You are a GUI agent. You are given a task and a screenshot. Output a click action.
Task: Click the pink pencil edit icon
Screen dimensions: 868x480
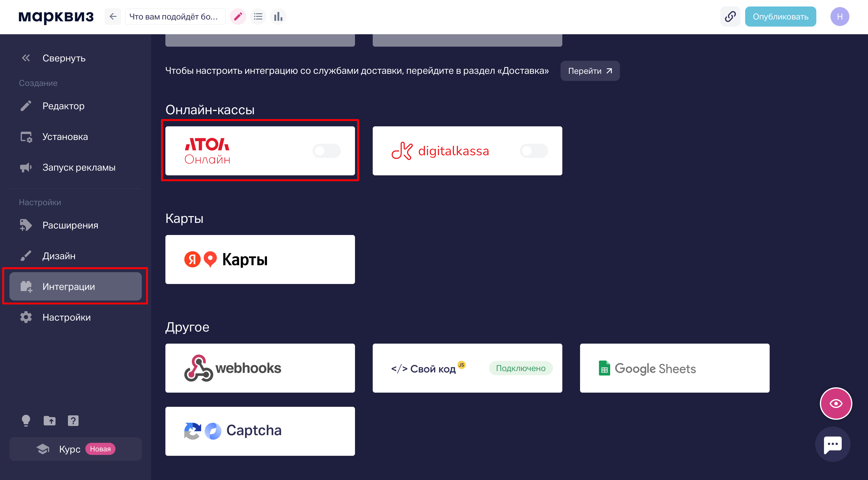pyautogui.click(x=238, y=17)
